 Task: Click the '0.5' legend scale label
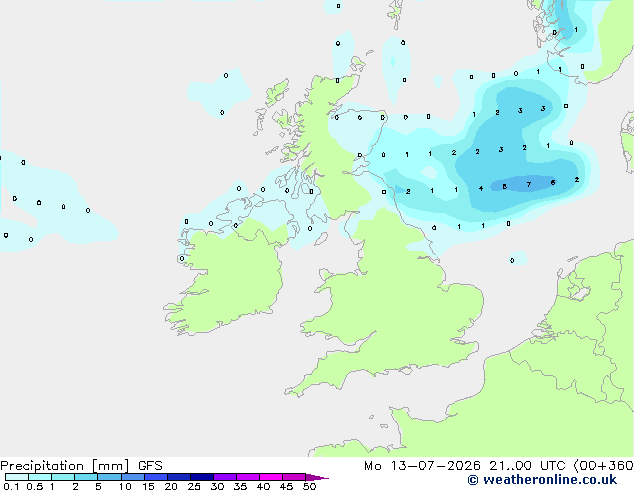(35, 486)
